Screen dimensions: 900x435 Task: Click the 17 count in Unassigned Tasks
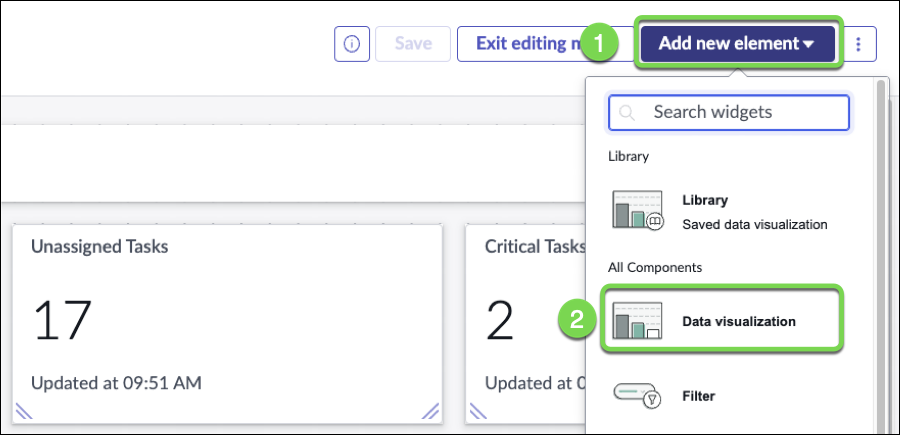pos(62,321)
